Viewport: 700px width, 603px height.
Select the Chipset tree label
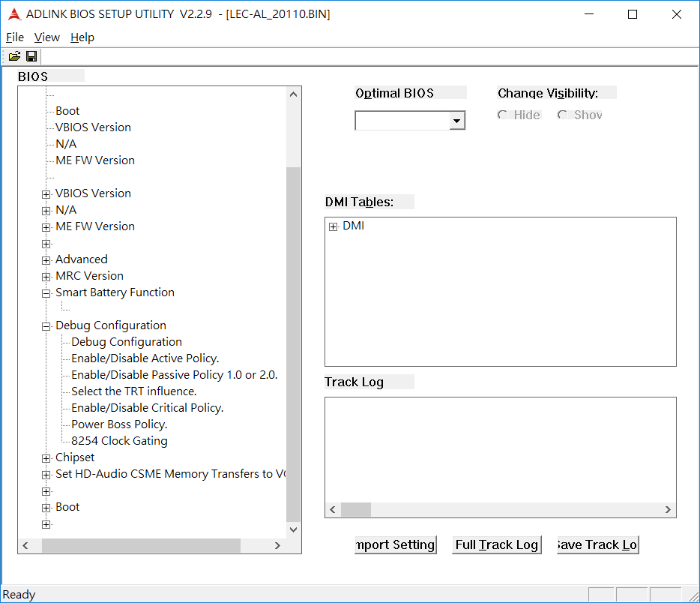tap(75, 457)
